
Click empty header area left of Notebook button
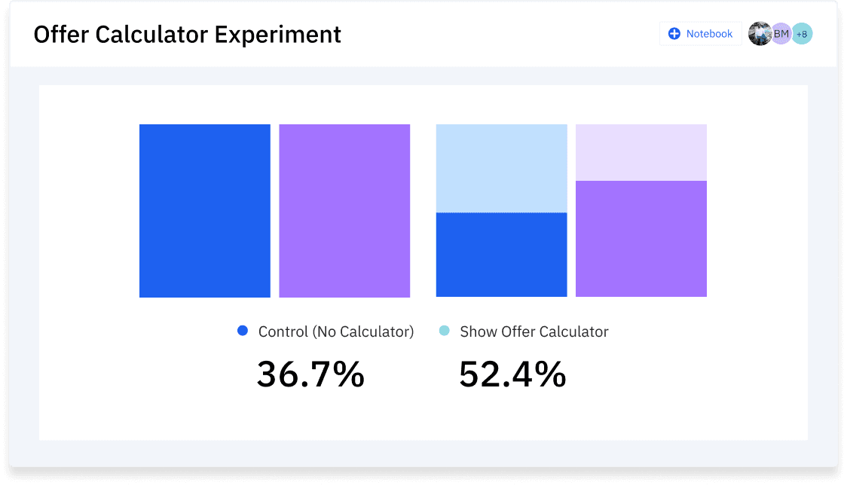pos(497,35)
